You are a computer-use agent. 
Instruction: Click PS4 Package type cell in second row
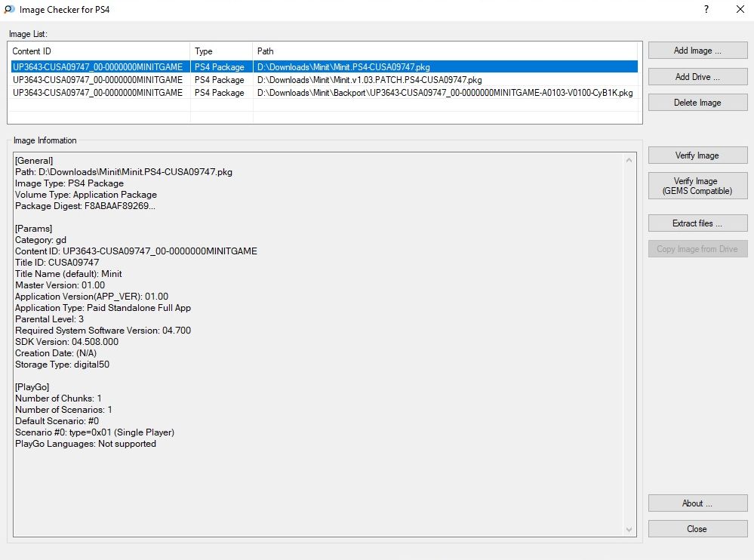click(220, 80)
